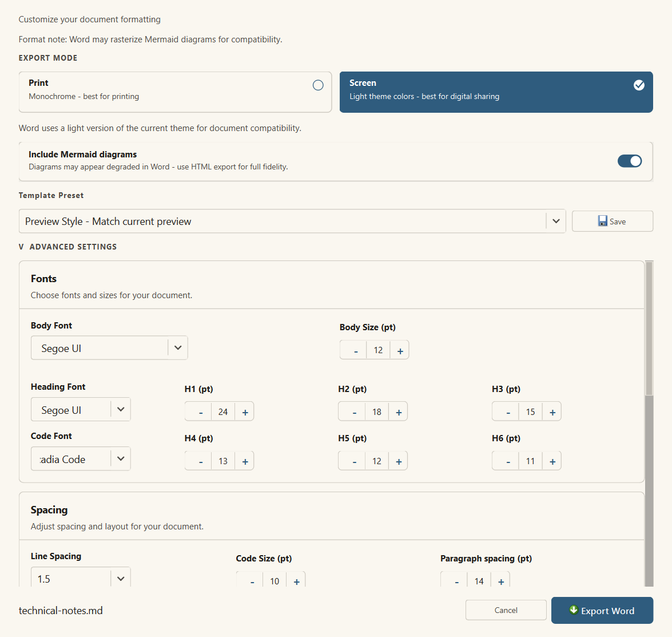Click the Spacing section heading
Screen dimensions: 672x637
[x=49, y=510]
